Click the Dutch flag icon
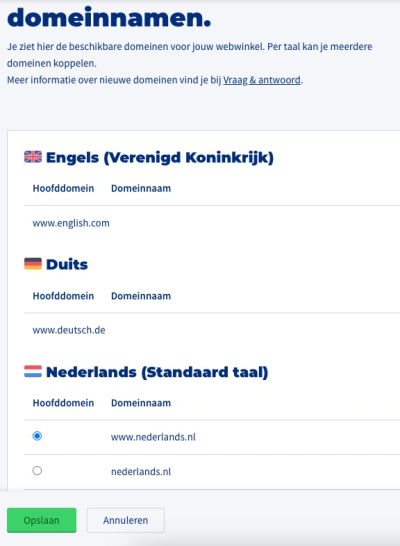The height and width of the screenshot is (546, 400). click(x=33, y=371)
